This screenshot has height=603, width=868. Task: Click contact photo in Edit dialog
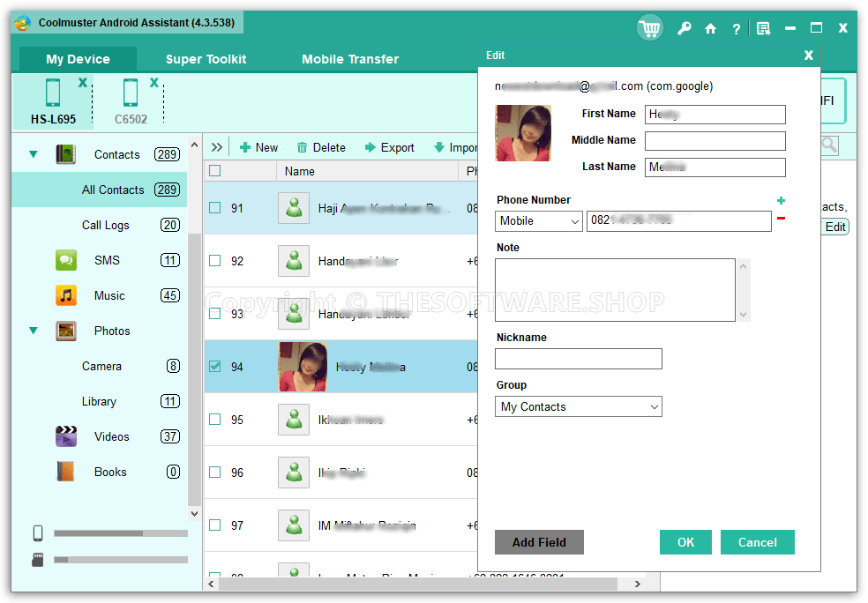click(x=523, y=133)
